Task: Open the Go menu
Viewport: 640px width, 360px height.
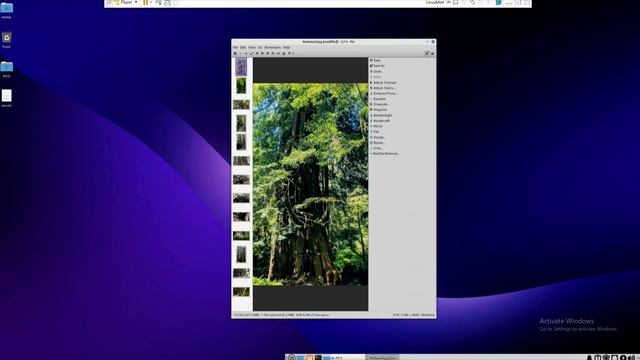Action: pos(260,47)
